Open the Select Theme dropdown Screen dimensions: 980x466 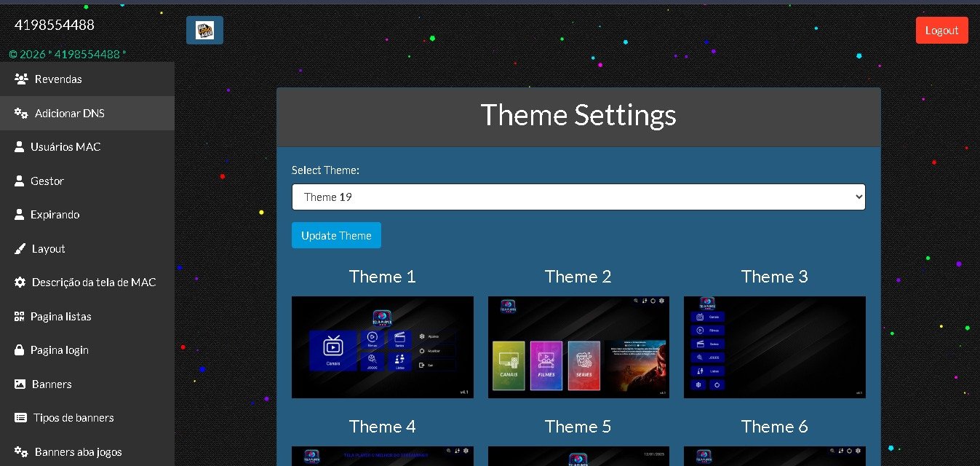tap(578, 197)
